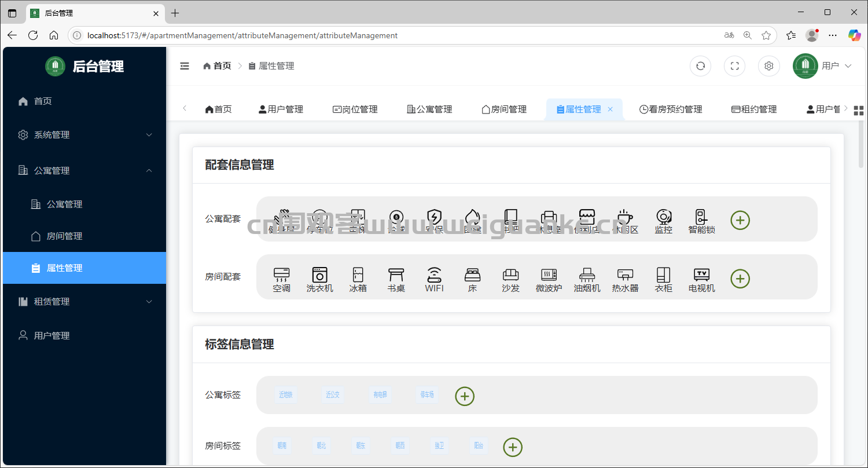Collapse the 公寓管理 sidebar menu
Screen dimensions: 868x468
pyautogui.click(x=84, y=170)
